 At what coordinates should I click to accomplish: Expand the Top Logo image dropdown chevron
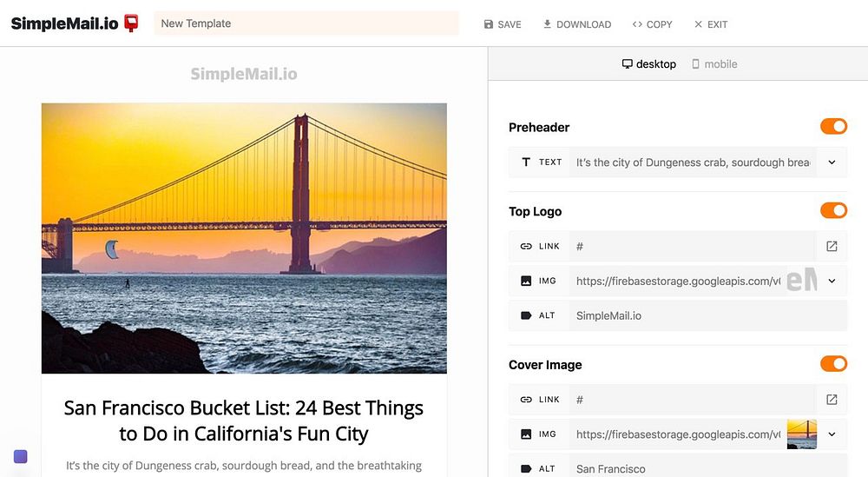point(832,282)
